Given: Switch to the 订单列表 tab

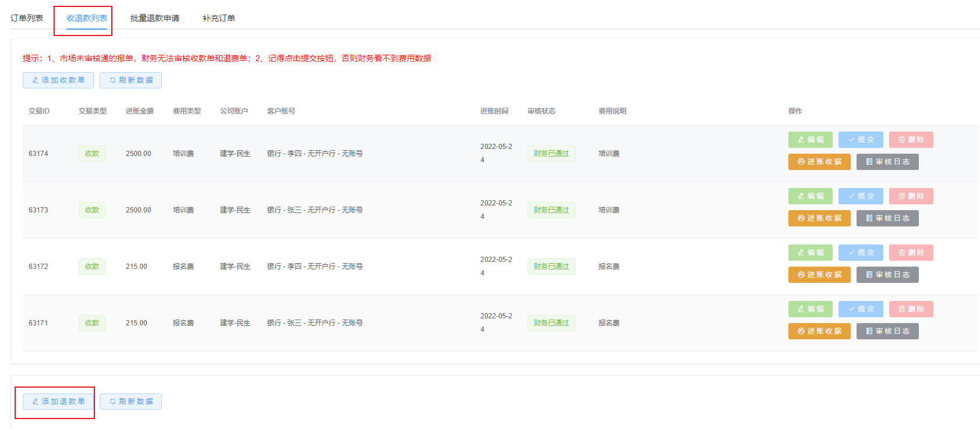Looking at the screenshot, I should (x=27, y=18).
